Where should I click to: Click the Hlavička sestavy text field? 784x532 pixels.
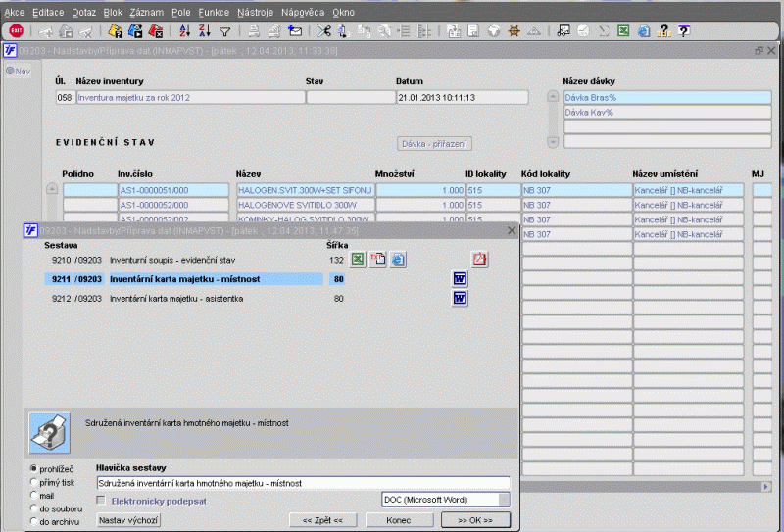tap(303, 483)
